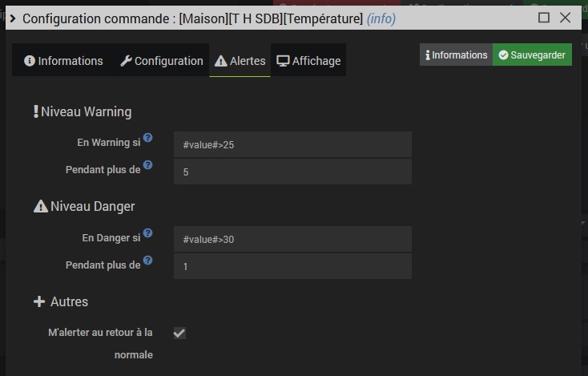The height and width of the screenshot is (376, 588).
Task: Click the 'En Danger si' condition field
Action: click(x=292, y=240)
